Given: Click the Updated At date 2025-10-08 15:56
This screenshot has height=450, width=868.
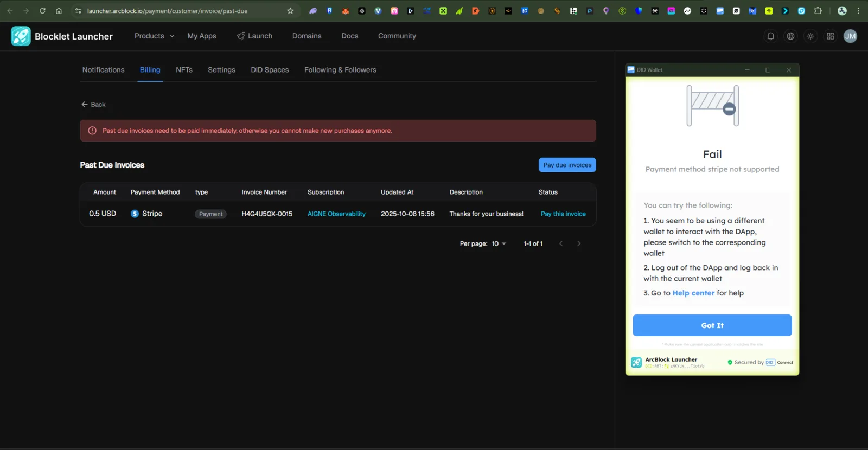Looking at the screenshot, I should (407, 214).
